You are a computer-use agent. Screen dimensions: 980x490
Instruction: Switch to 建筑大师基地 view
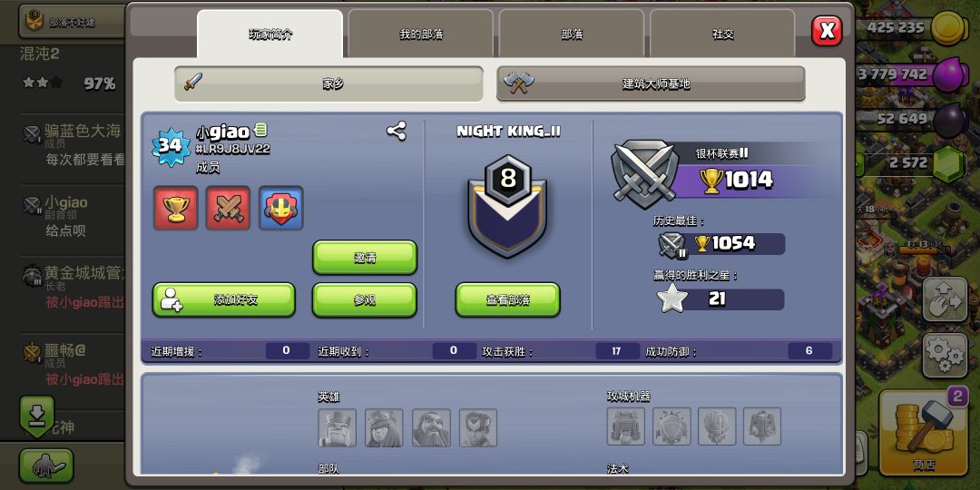651,83
